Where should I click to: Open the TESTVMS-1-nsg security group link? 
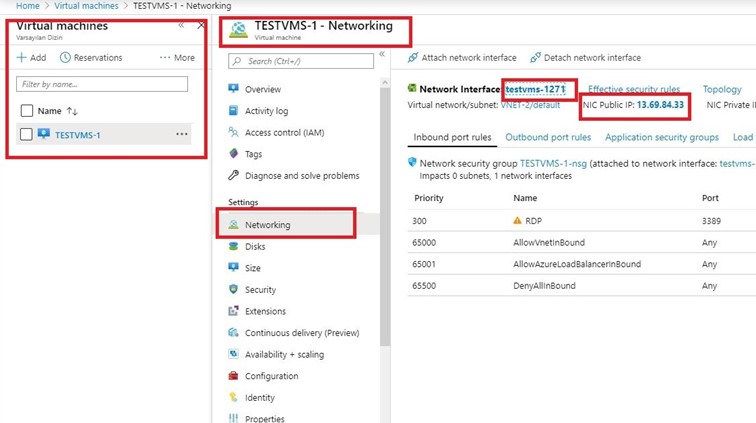click(x=554, y=164)
